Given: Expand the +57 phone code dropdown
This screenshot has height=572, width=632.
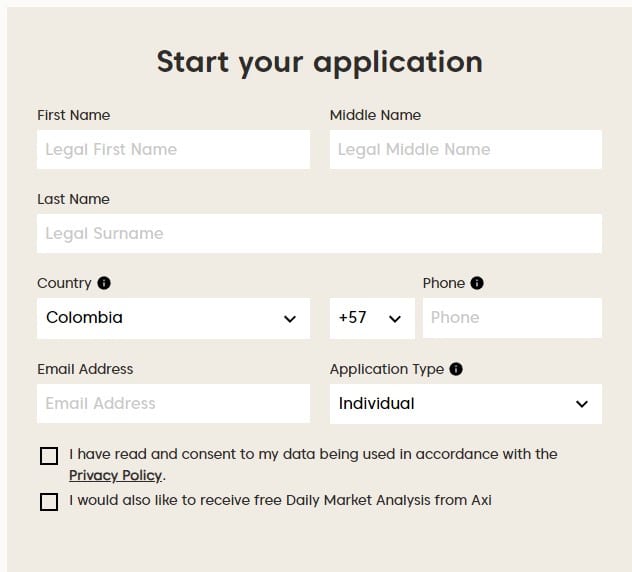Looking at the screenshot, I should 372,318.
